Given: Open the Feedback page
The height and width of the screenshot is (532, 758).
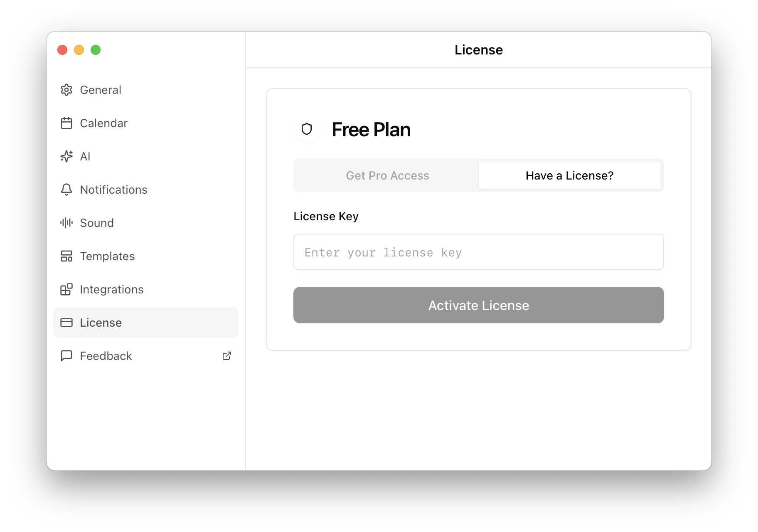Looking at the screenshot, I should pyautogui.click(x=106, y=356).
